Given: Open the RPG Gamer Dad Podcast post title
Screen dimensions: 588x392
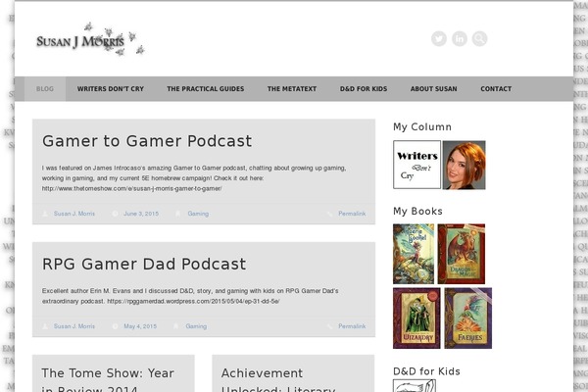Looking at the screenshot, I should click(x=144, y=264).
